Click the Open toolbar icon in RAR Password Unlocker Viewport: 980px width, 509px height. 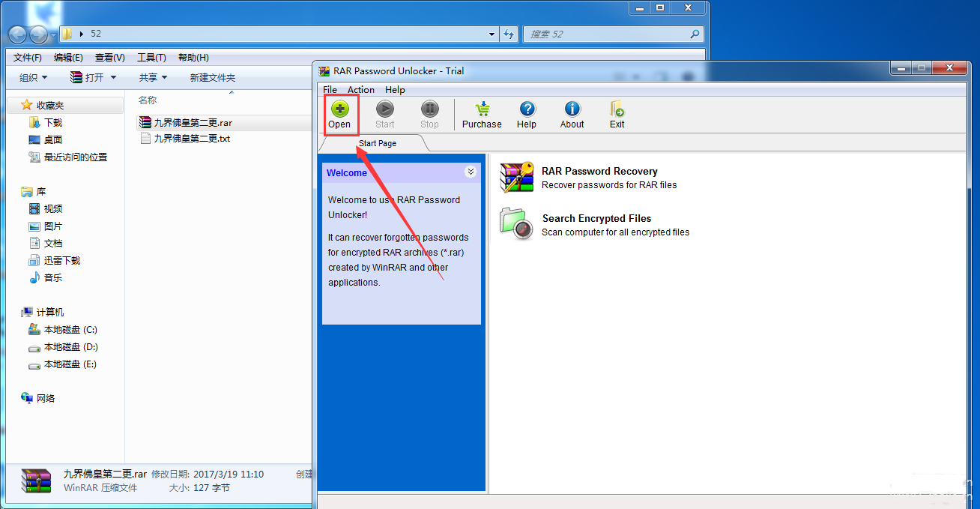coord(339,109)
